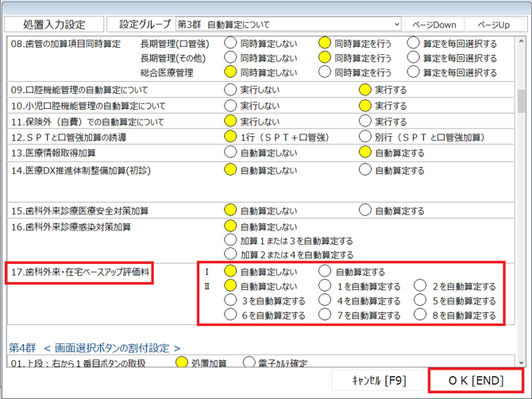Select 算定を毎回選択する for 長期管理(その他)
This screenshot has height=399, width=532.
[414, 58]
